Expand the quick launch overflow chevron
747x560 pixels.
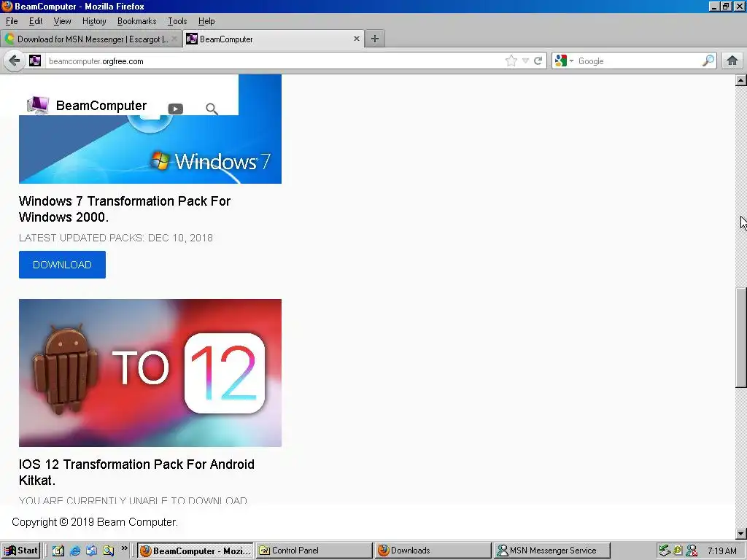pos(124,548)
